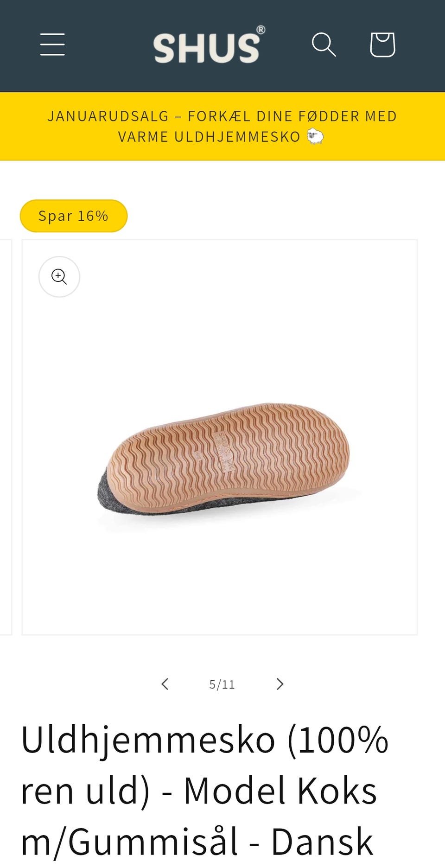Viewport: 445px width, 868px height.
Task: Go to previous product image slide
Action: point(165,684)
